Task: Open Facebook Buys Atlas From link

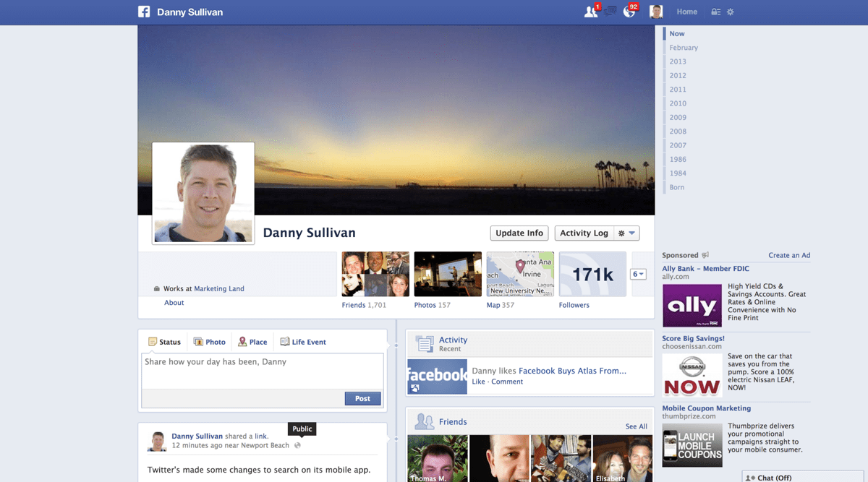Action: [572, 371]
